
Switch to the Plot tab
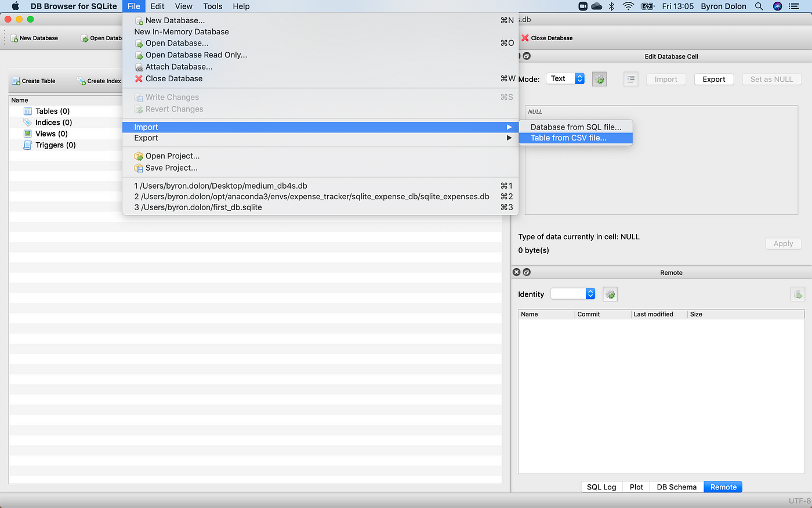click(636, 487)
